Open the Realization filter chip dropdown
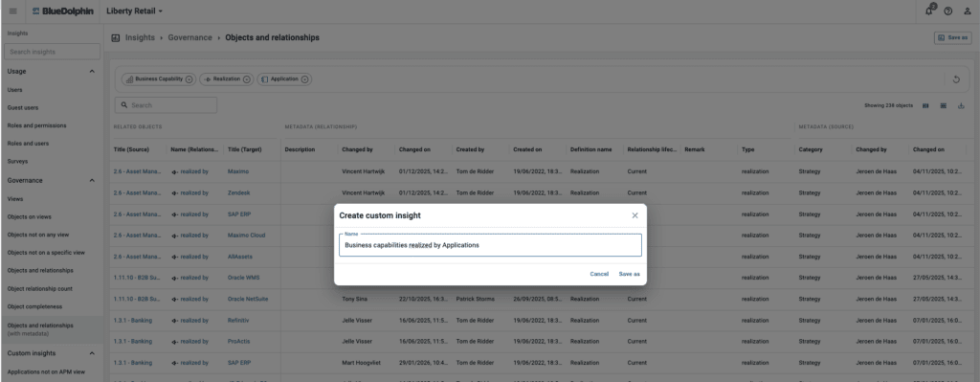This screenshot has width=980, height=382. tap(246, 79)
